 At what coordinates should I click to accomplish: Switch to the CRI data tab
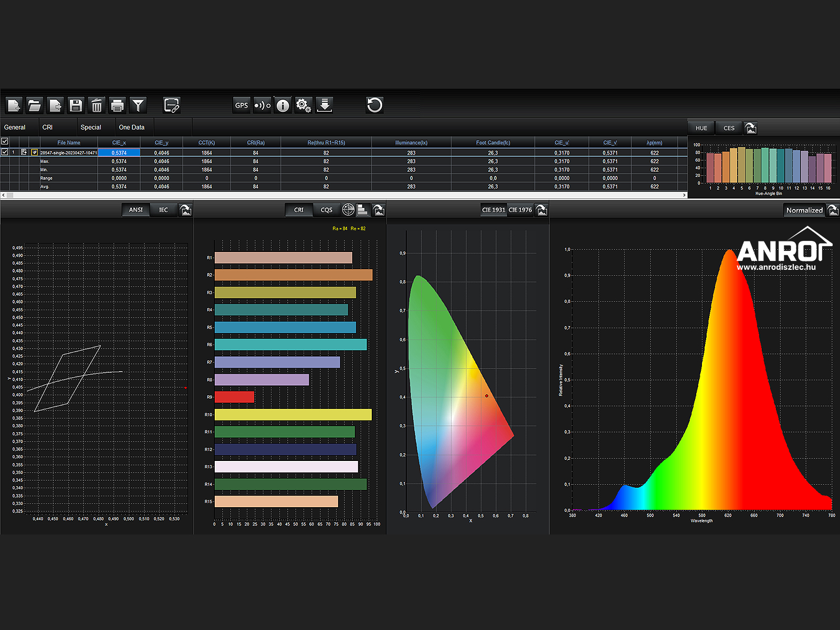(48, 127)
